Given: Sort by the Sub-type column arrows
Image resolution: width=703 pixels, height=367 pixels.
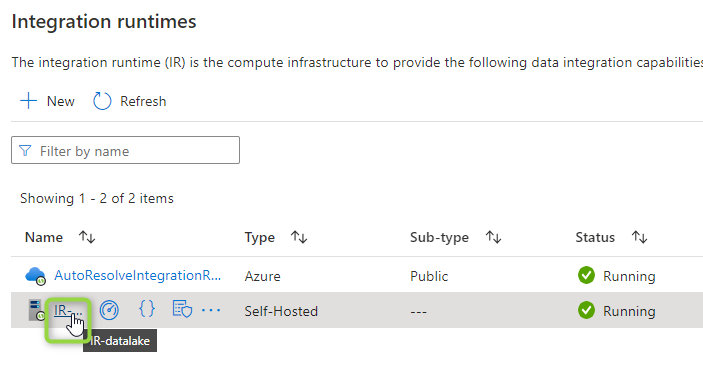Looking at the screenshot, I should point(493,237).
